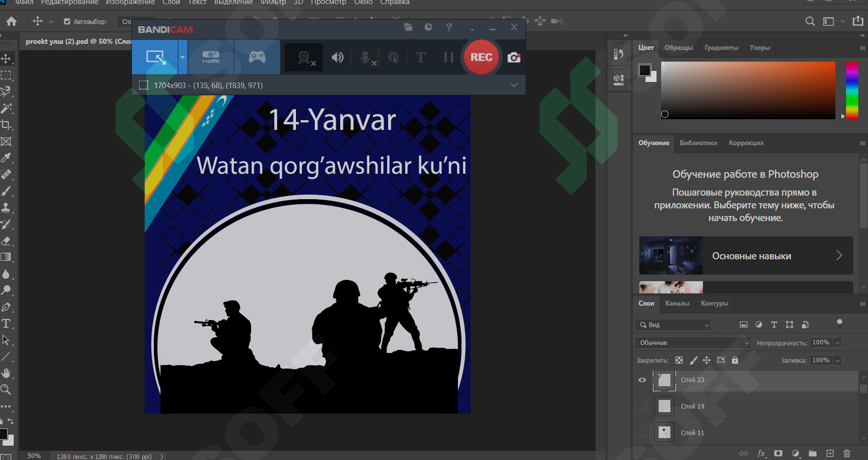The width and height of the screenshot is (868, 460).
Task: Add a layer mask icon
Action: coord(778,453)
